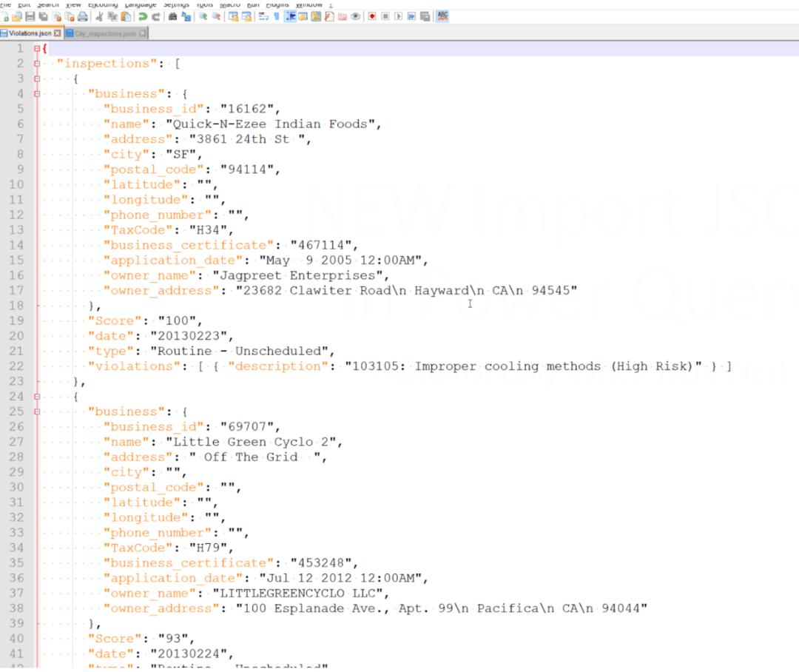The height and width of the screenshot is (672, 799).
Task: Open a file using the folder icon
Action: point(17,16)
